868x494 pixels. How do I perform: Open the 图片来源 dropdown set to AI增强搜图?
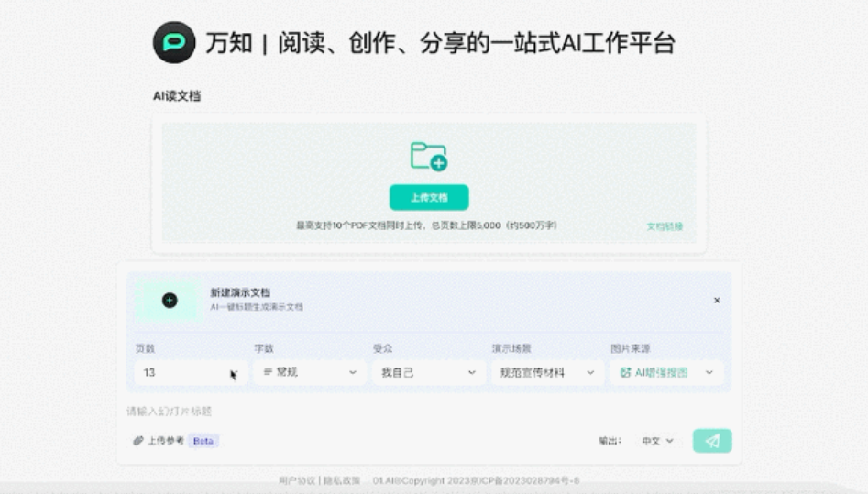[666, 373]
